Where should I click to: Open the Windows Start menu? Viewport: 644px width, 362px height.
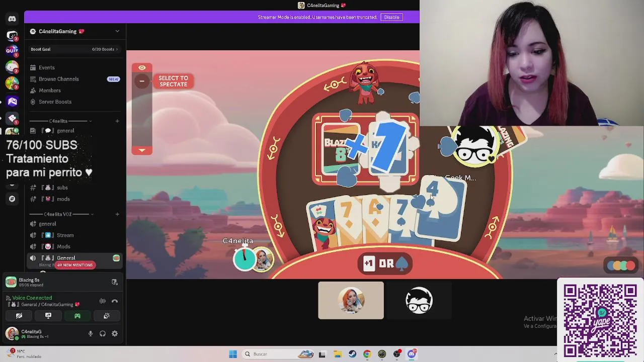pos(233,354)
